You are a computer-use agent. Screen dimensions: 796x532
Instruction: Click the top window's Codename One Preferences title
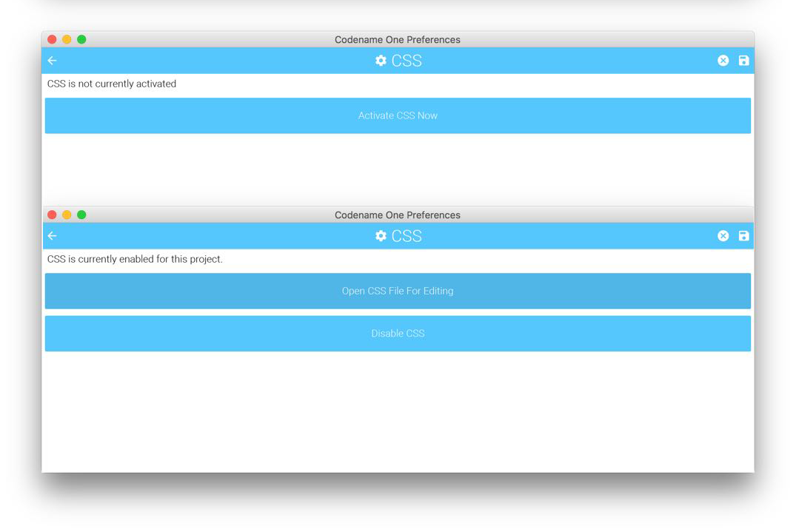[398, 39]
